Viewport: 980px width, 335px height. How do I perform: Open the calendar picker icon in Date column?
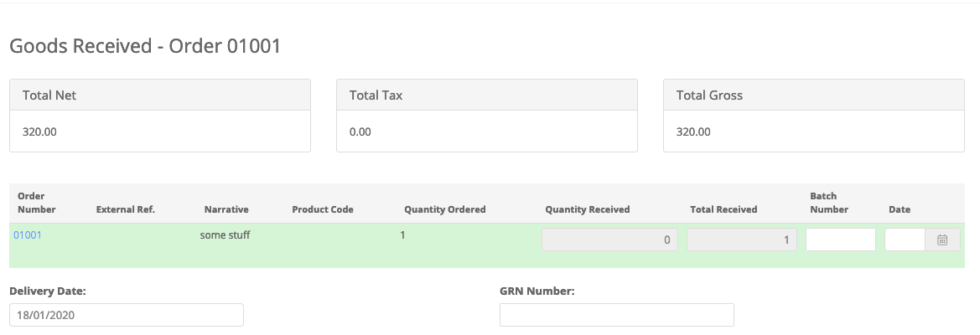click(x=942, y=240)
